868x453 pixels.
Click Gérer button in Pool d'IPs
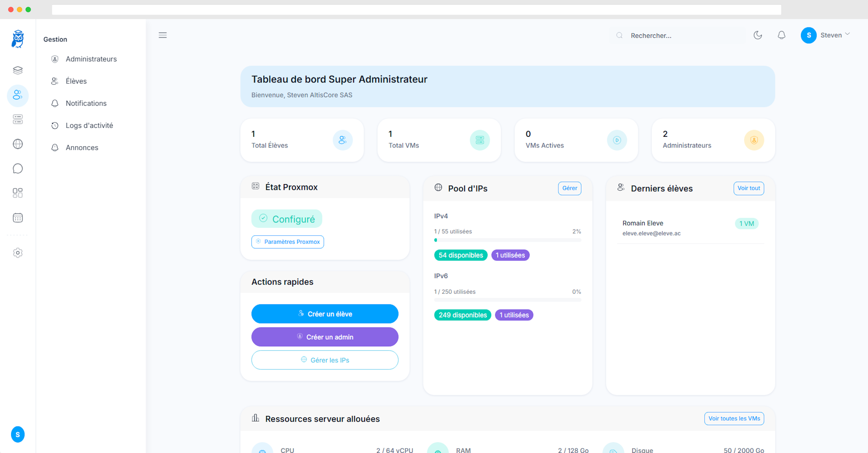click(x=569, y=188)
